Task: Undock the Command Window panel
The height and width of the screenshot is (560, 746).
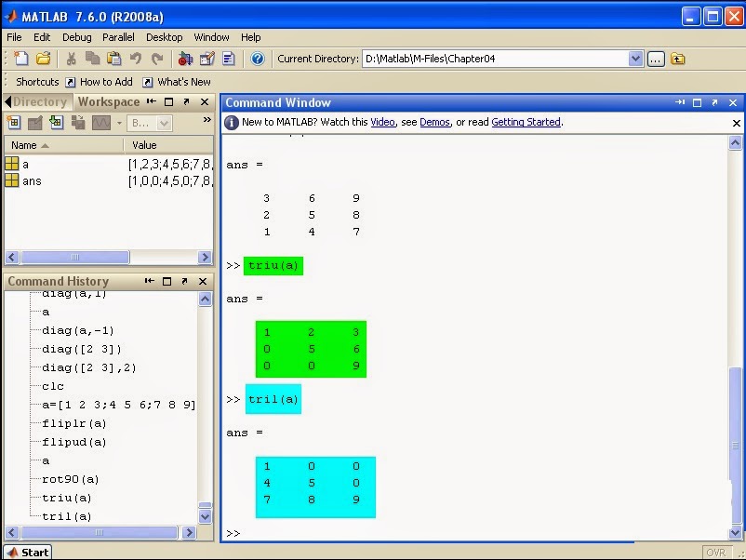Action: coord(714,102)
